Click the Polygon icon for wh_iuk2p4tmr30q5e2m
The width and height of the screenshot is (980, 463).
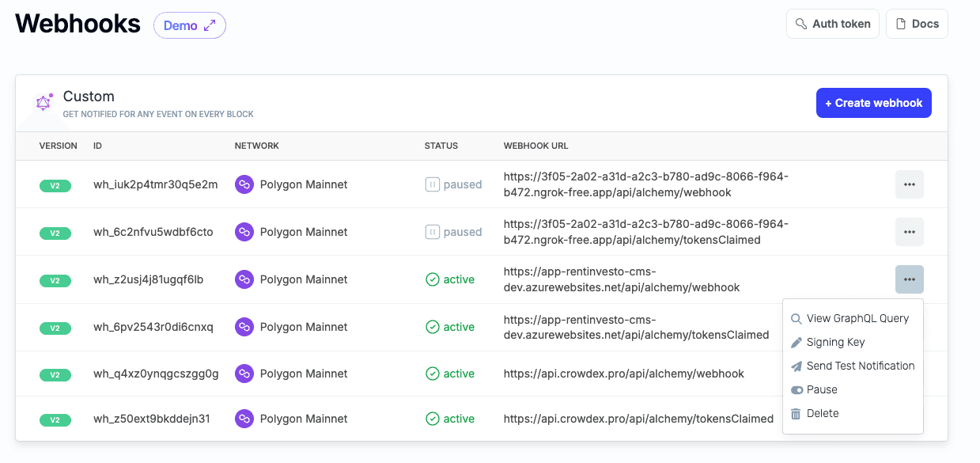tap(244, 184)
